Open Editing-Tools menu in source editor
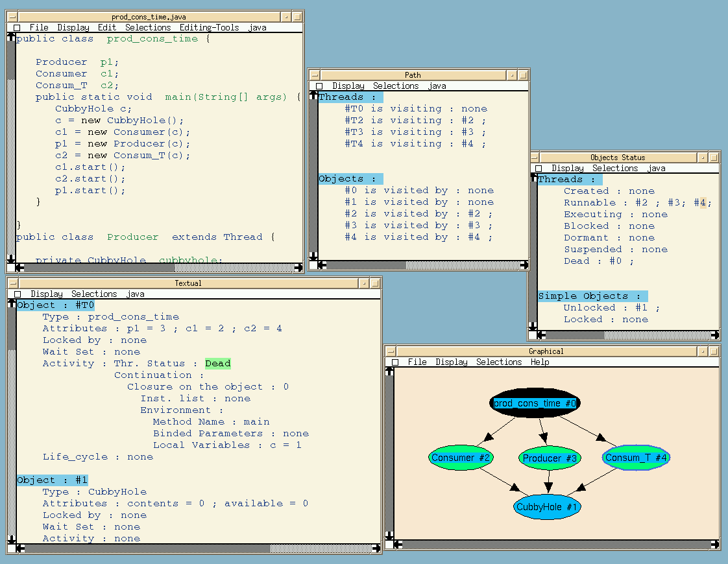728x564 pixels. 209,27
